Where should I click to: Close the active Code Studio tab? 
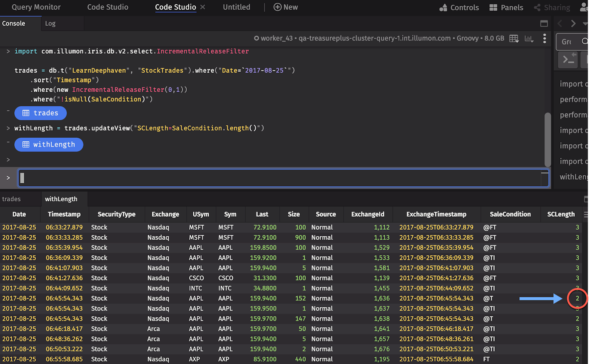(203, 7)
